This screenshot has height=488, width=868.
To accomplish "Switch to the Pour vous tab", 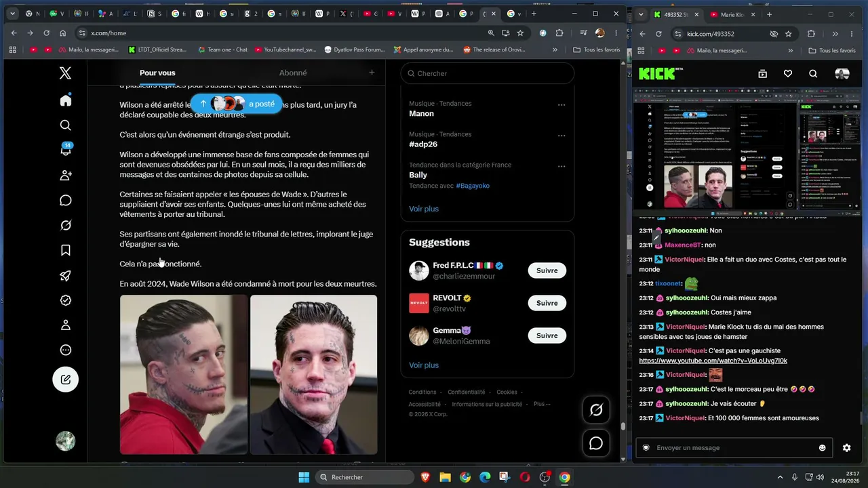I will click(x=157, y=73).
